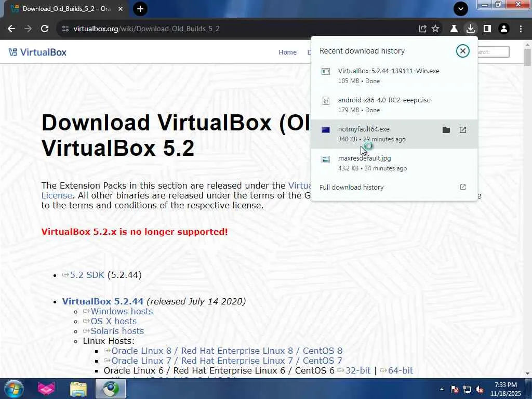Open Windows Start menu
This screenshot has width=532, height=399.
point(14,389)
